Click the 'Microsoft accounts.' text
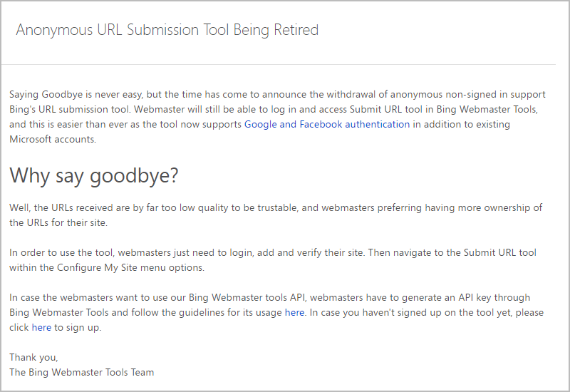The image size is (570, 392). tap(53, 139)
